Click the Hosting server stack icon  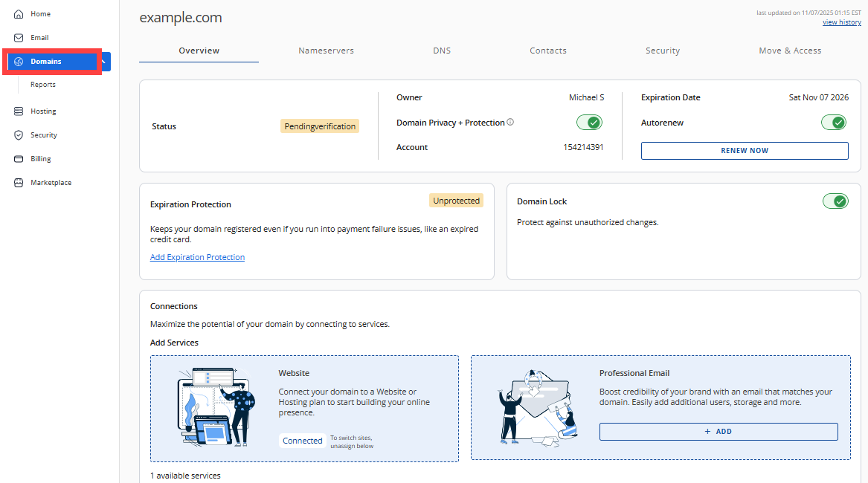pos(19,111)
